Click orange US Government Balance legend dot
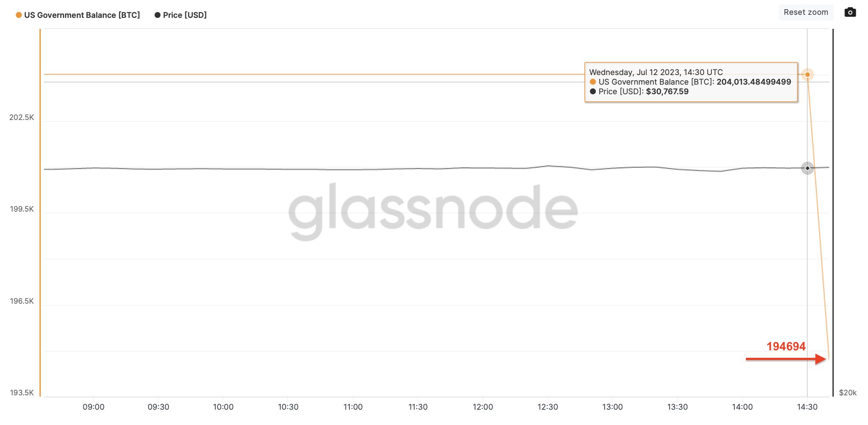Image resolution: width=868 pixels, height=425 pixels. click(19, 15)
